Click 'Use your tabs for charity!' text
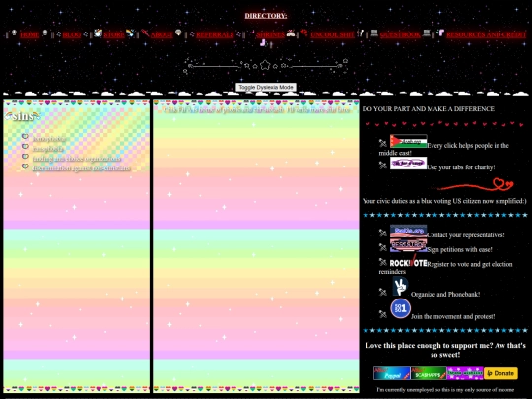The width and height of the screenshot is (532, 399). coord(461,167)
